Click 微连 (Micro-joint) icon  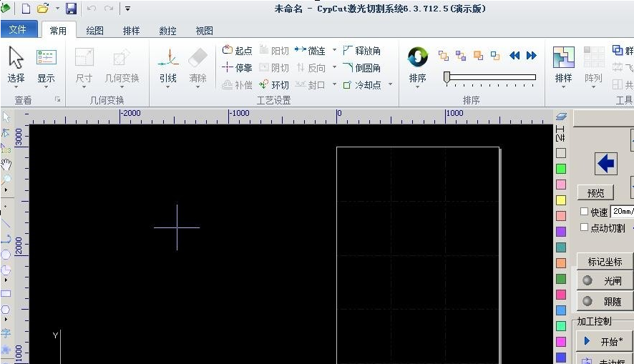301,49
